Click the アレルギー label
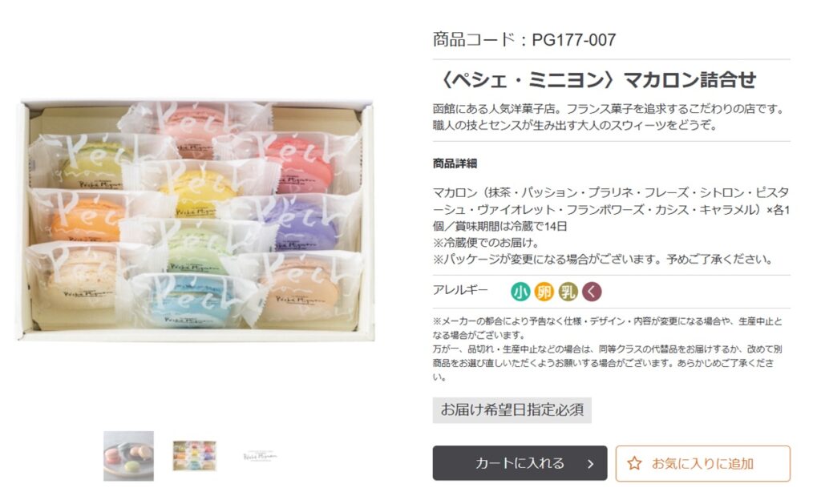 click(460, 289)
